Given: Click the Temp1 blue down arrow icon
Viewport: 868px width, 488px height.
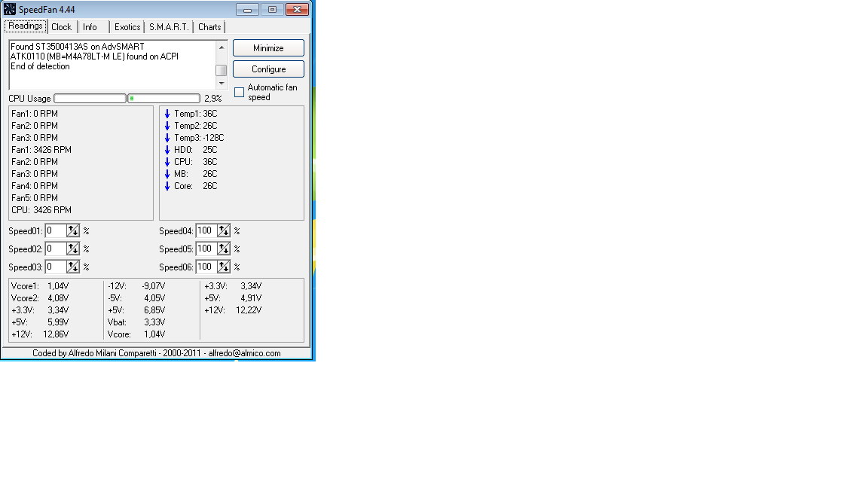Looking at the screenshot, I should point(167,114).
